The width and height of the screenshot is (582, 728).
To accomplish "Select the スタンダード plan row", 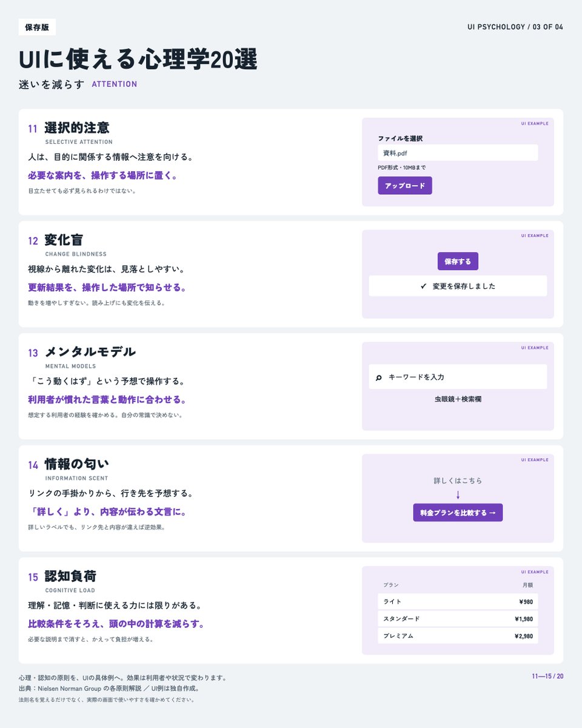I will (458, 619).
